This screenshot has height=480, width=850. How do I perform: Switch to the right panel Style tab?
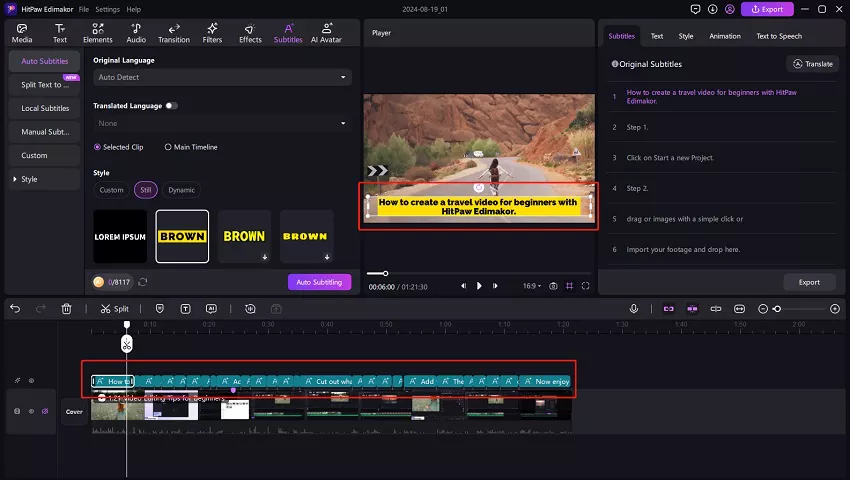coord(686,36)
